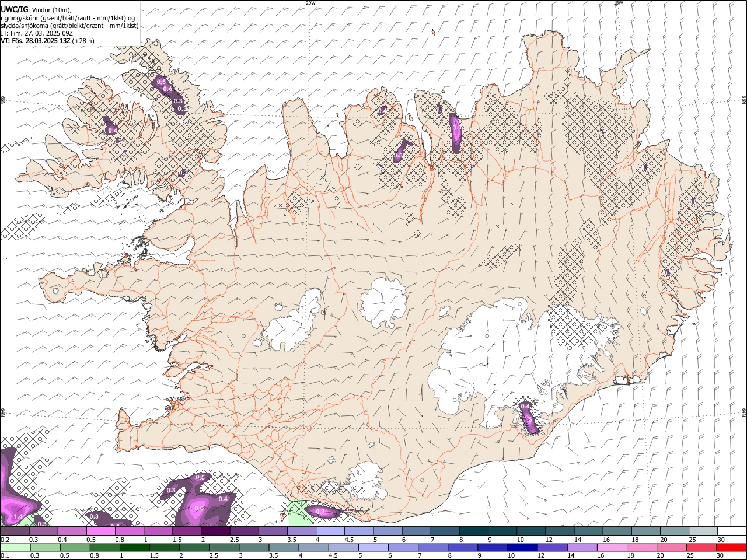Screen dimensions: 747x560
Task: Click the "UWC/IG" title text
Action: click(14, 9)
